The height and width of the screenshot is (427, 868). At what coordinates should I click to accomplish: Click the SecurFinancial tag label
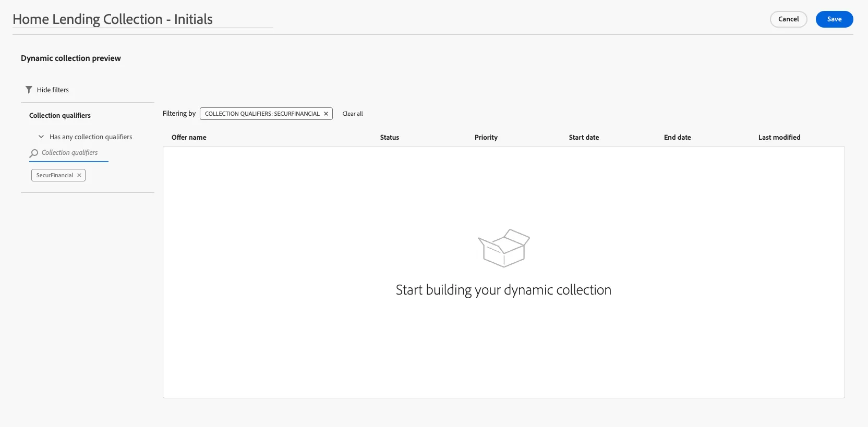[x=55, y=175]
